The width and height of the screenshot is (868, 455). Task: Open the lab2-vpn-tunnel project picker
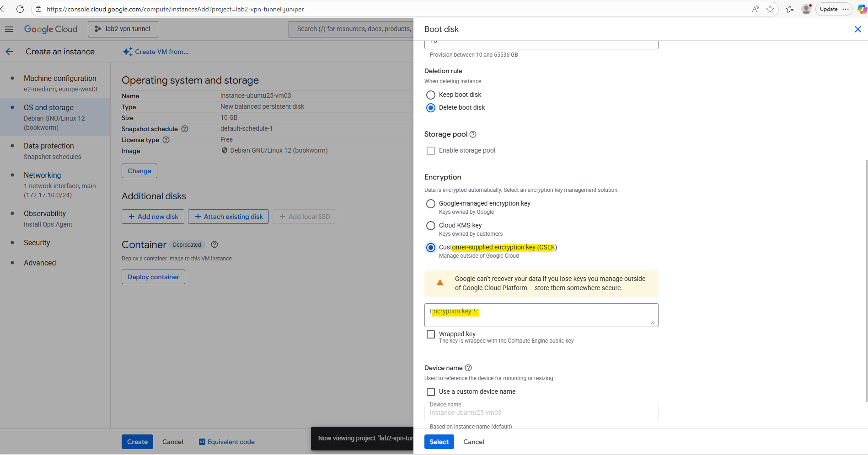(x=123, y=29)
